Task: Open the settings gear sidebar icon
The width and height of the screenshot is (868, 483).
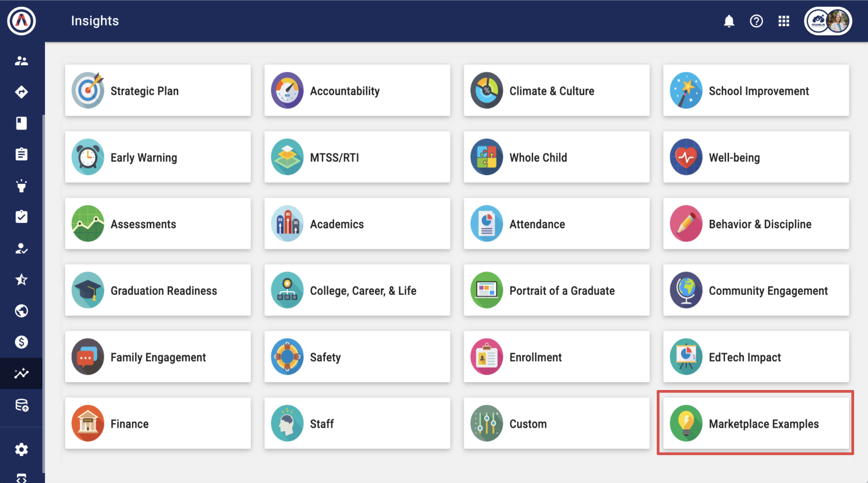Action: [22, 449]
